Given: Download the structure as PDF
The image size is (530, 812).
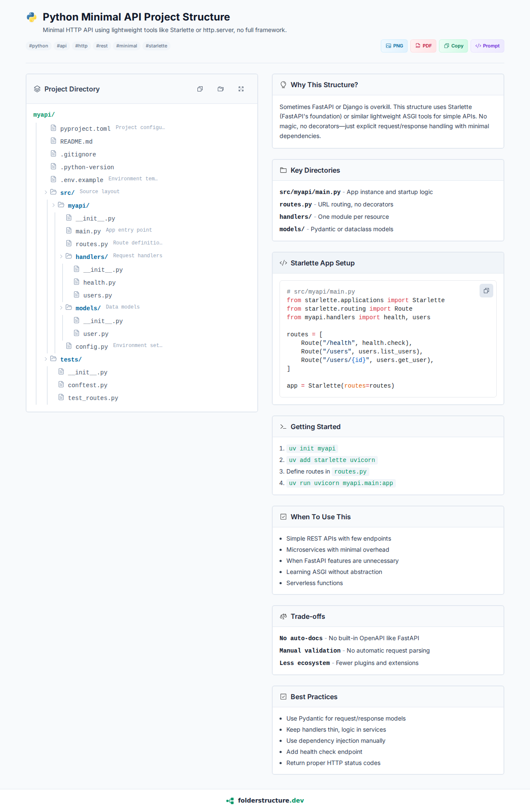Looking at the screenshot, I should [x=423, y=46].
